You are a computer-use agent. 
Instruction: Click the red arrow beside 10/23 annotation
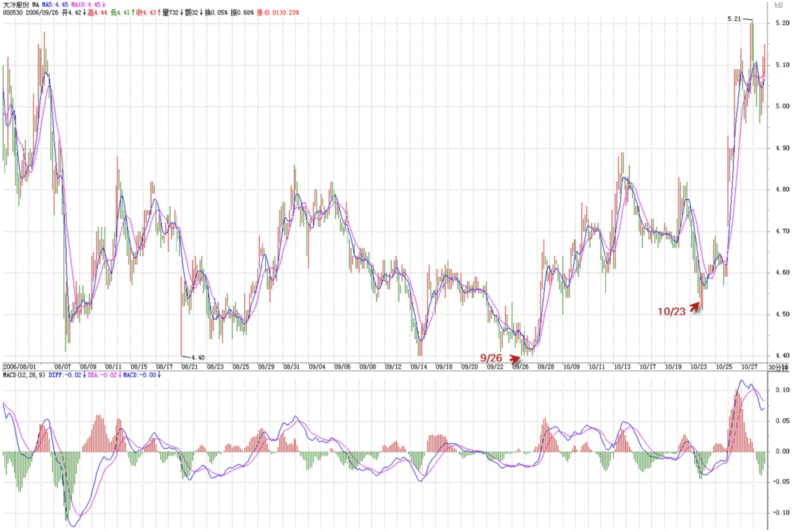point(695,307)
